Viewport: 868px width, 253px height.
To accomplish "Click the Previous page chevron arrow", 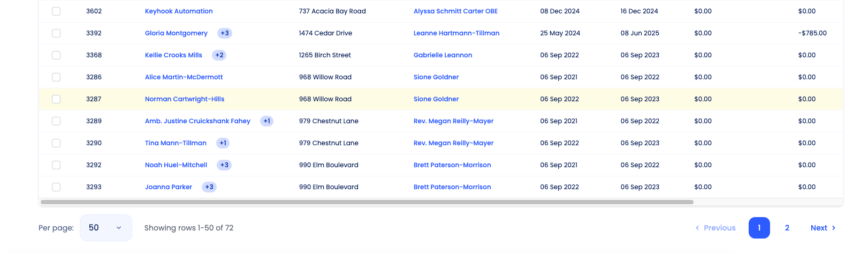I will coord(697,228).
